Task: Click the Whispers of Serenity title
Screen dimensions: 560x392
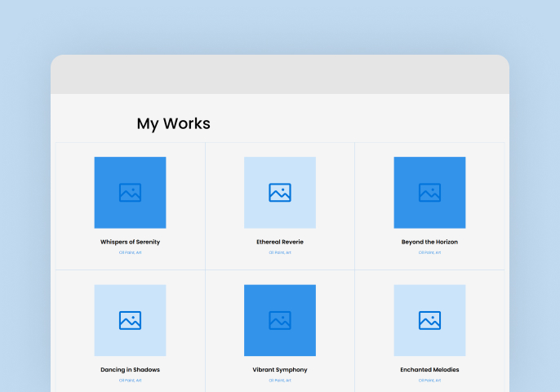Action: tap(130, 242)
